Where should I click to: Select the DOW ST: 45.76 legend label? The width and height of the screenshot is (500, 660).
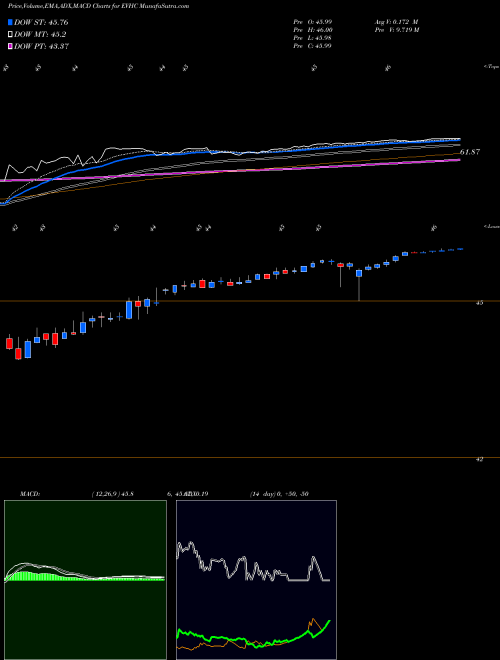coord(41,22)
